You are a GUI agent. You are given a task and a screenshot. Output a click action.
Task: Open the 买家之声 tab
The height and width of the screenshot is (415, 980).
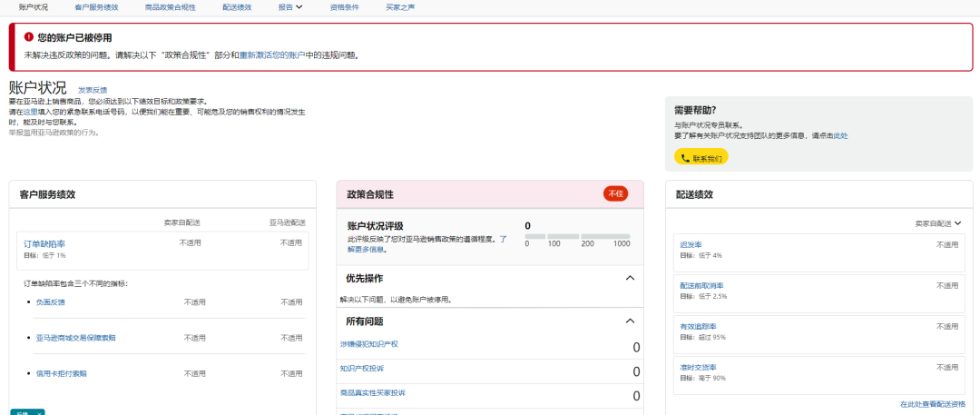[401, 7]
